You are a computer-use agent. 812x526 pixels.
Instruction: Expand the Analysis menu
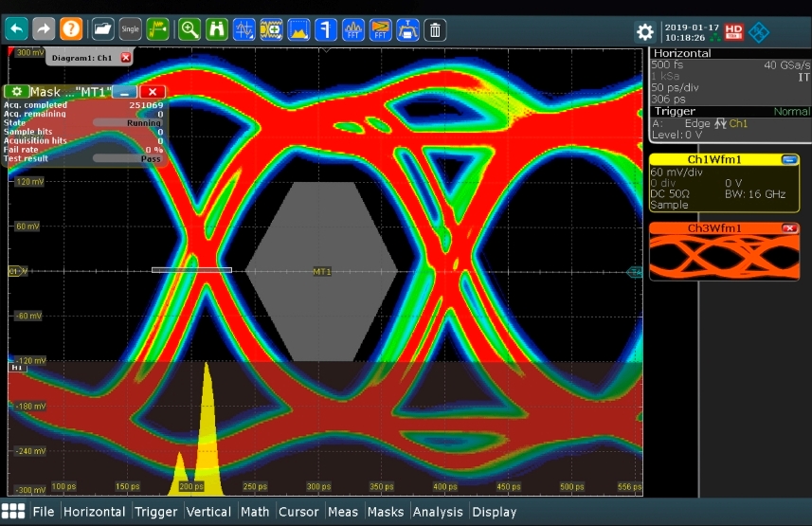(x=438, y=512)
